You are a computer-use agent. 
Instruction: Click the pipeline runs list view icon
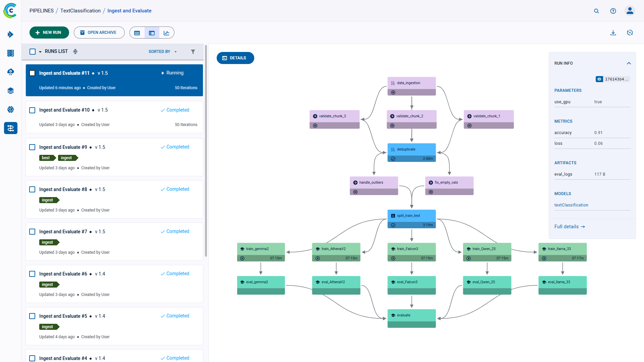pos(137,33)
